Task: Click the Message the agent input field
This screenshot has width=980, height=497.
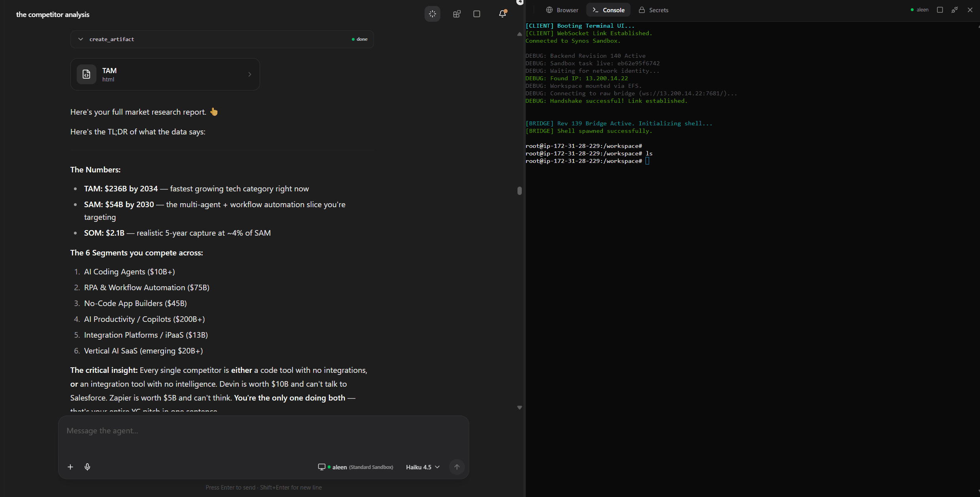Action: point(263,437)
